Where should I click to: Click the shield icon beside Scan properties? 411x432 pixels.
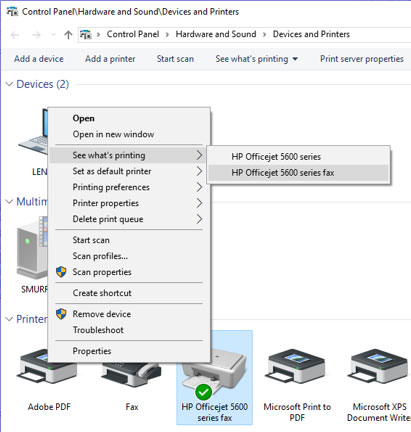click(61, 272)
